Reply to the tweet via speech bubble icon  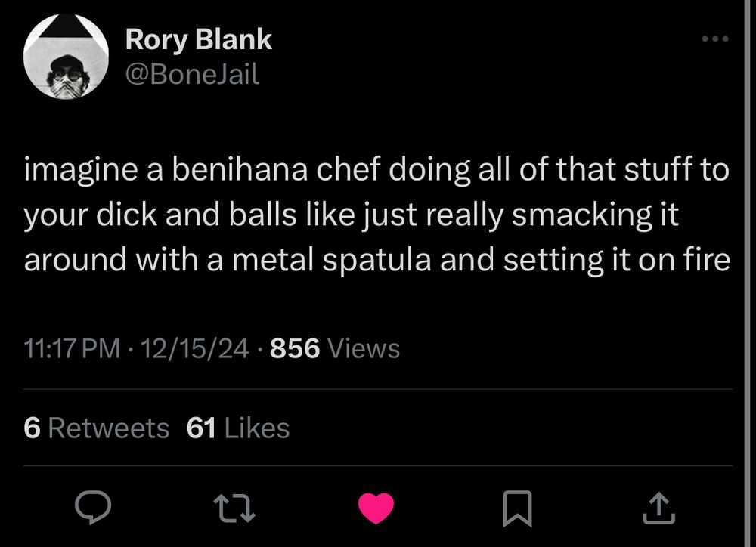click(x=94, y=507)
